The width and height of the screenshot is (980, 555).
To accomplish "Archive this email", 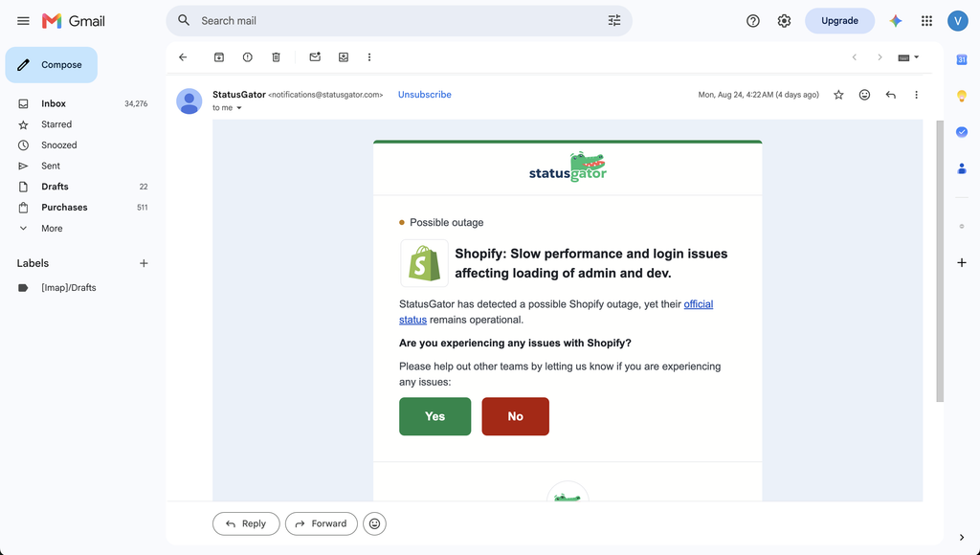I will (219, 57).
